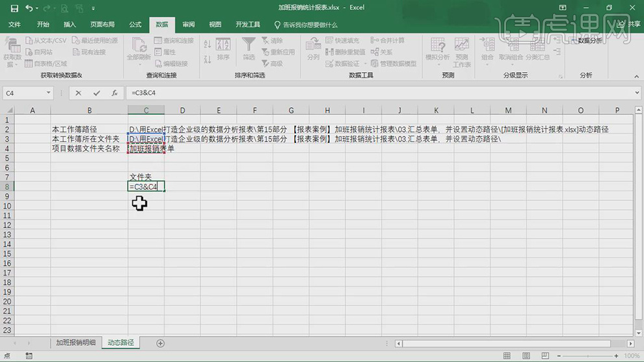Click the zoom out minus button
The width and height of the screenshot is (644, 362).
(559, 356)
